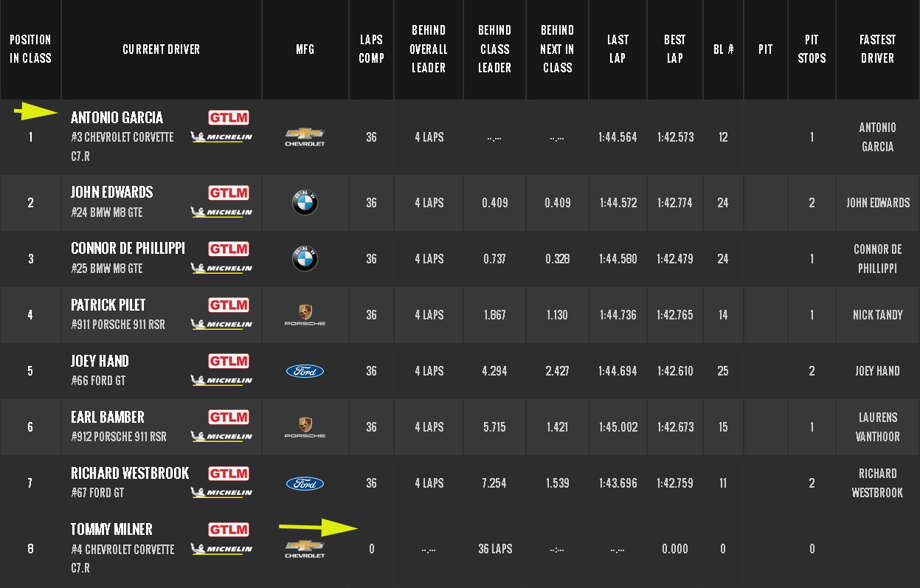Sort by Position In Class header

tap(30, 49)
